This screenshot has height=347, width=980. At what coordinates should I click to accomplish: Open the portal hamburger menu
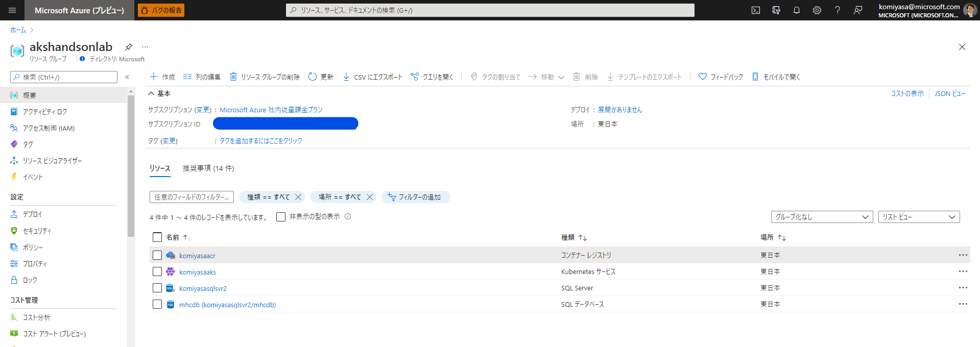click(12, 10)
